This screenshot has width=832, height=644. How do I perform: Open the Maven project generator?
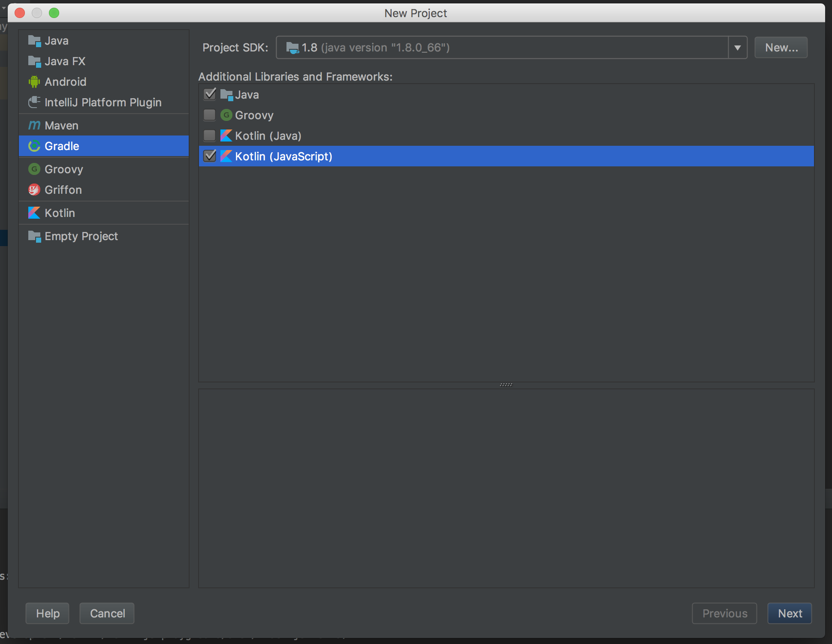(x=61, y=125)
